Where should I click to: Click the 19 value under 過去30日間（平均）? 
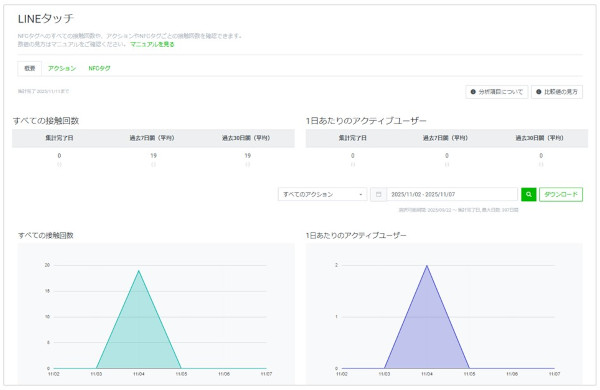point(248,156)
